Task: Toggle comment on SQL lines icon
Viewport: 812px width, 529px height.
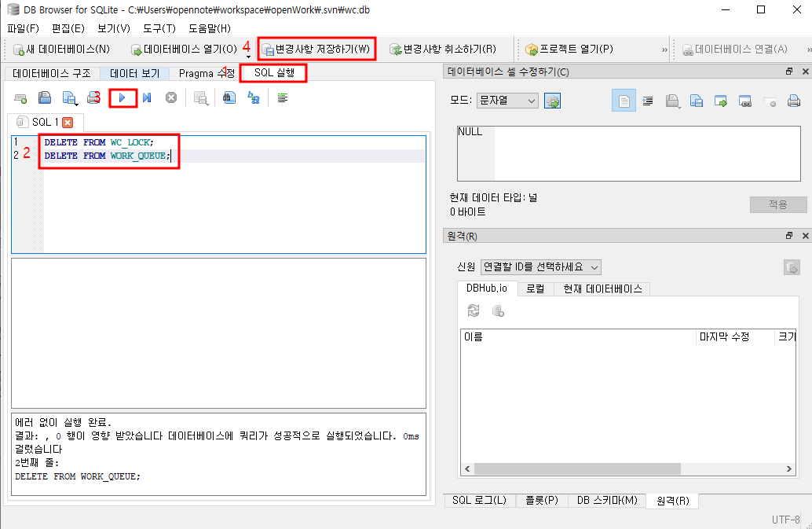Action: coord(282,98)
